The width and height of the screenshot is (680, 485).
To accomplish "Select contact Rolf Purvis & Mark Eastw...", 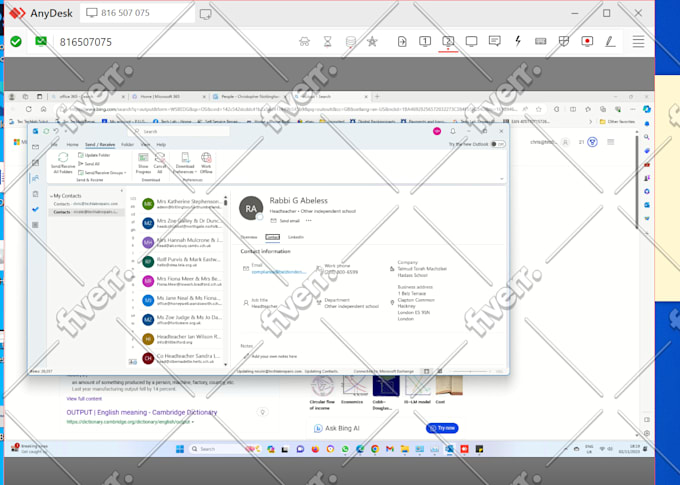I will point(182,262).
